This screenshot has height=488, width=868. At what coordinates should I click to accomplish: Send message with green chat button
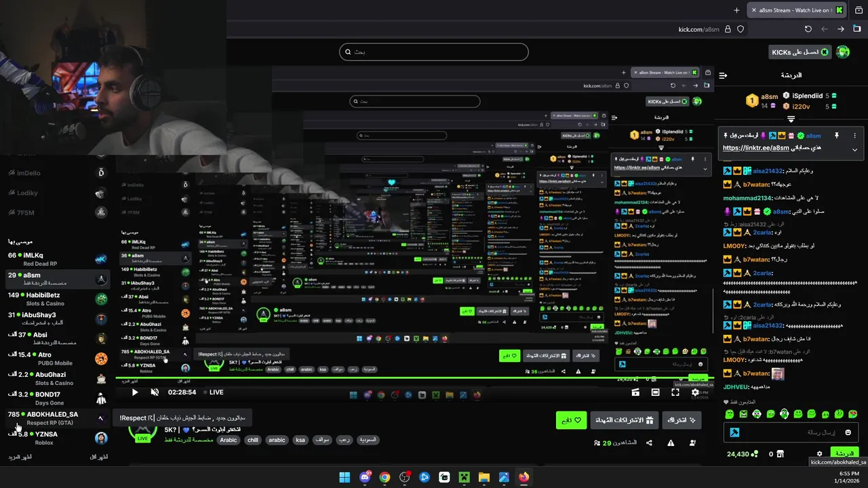844,453
